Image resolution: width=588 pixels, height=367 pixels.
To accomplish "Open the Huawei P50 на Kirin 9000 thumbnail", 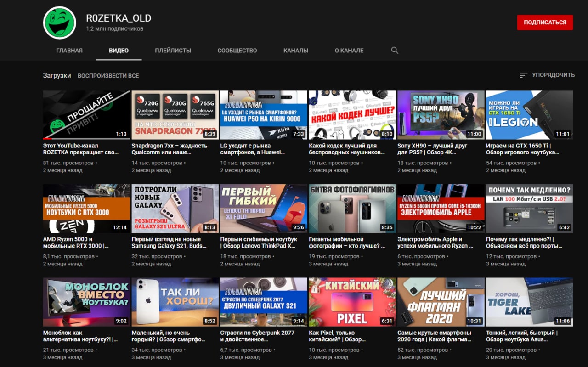I will point(264,115).
